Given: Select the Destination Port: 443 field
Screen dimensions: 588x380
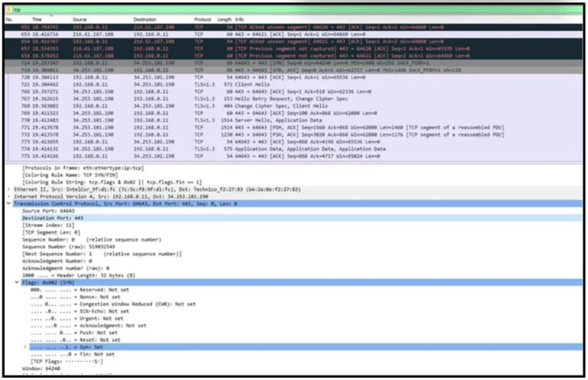Looking at the screenshot, I should [294, 218].
